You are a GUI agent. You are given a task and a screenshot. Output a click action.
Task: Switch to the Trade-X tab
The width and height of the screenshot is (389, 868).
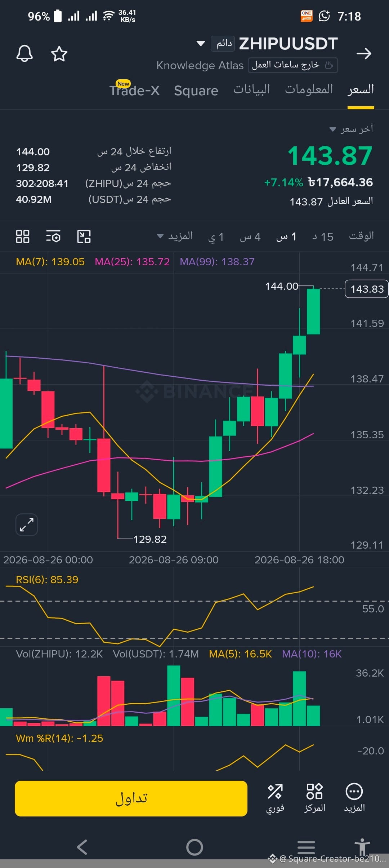point(134,90)
